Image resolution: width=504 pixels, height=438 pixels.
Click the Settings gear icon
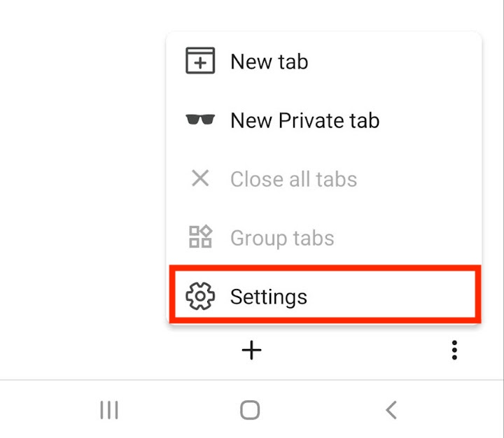coord(200,296)
